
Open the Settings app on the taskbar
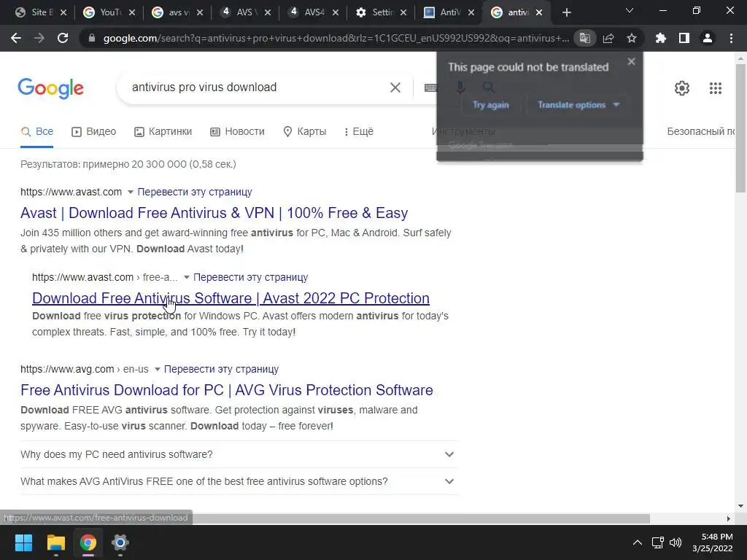click(x=120, y=542)
